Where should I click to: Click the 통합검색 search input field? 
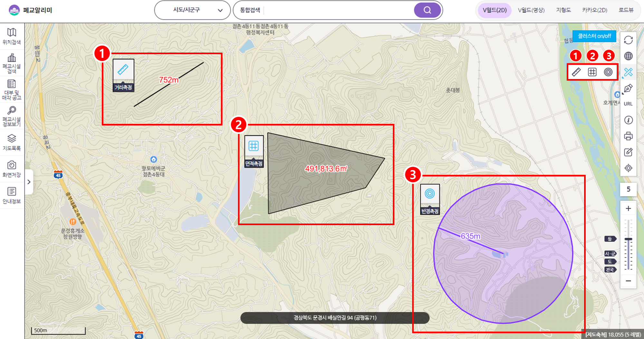(x=338, y=10)
